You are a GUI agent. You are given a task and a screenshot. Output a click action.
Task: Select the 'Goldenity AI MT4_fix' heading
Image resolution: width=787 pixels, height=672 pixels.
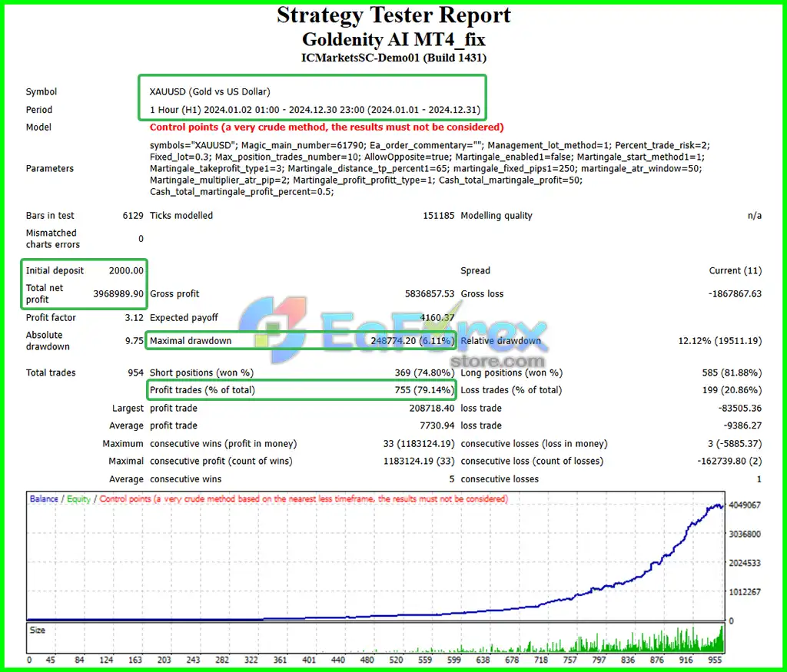tap(393, 39)
